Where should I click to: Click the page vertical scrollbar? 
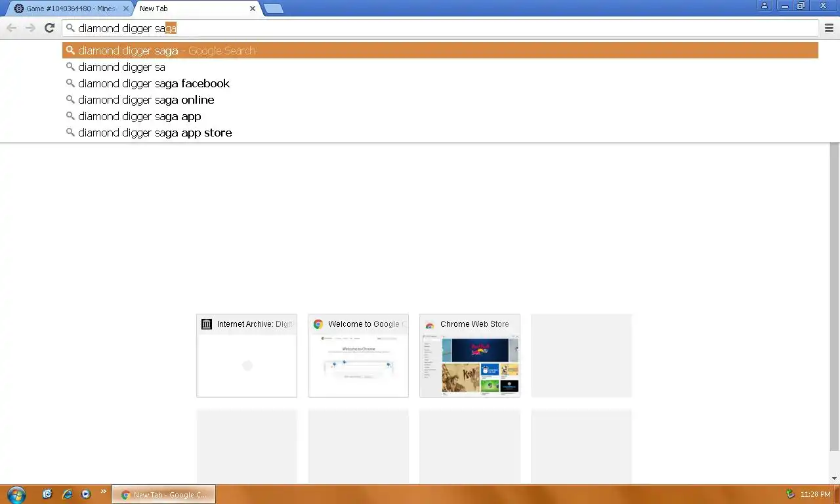click(834, 297)
